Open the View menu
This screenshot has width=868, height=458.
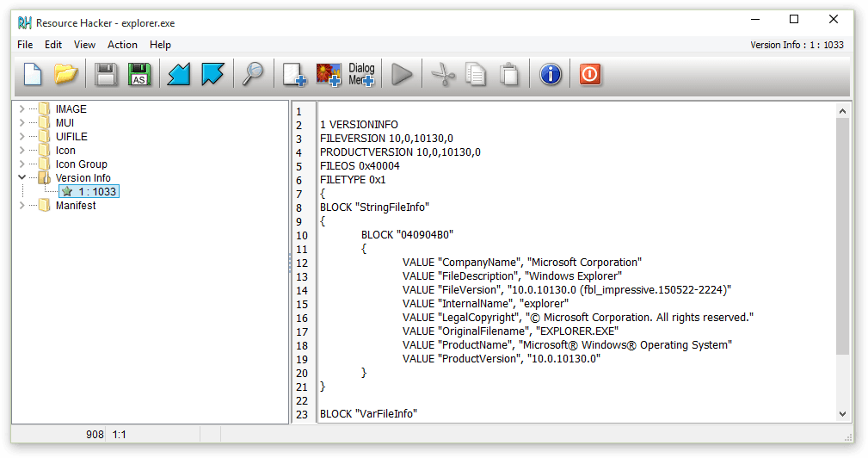click(x=84, y=45)
